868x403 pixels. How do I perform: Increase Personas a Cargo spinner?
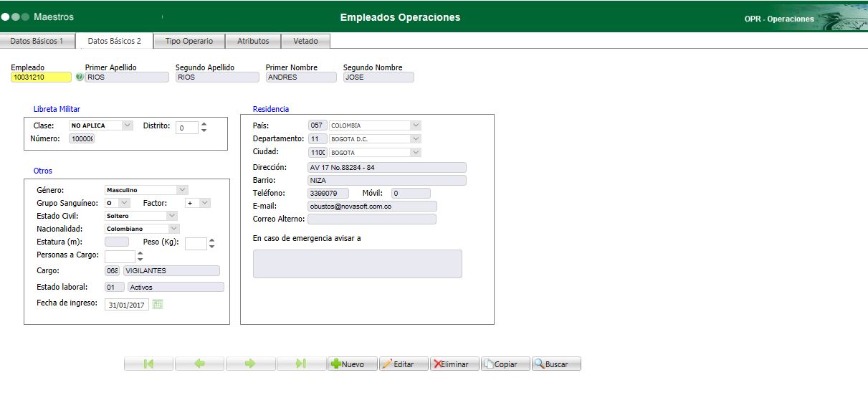click(x=140, y=253)
